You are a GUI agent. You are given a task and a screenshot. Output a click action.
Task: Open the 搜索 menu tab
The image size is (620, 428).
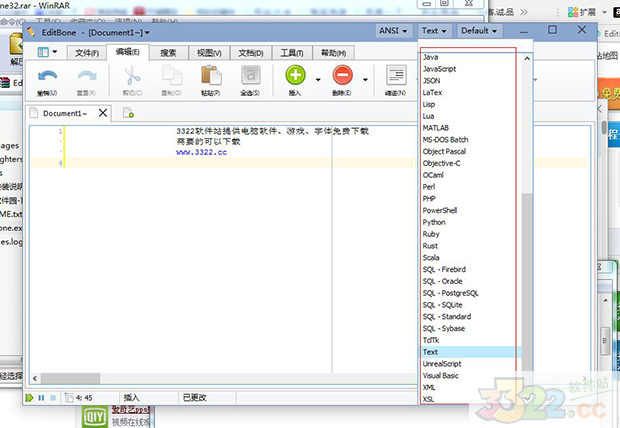point(168,53)
